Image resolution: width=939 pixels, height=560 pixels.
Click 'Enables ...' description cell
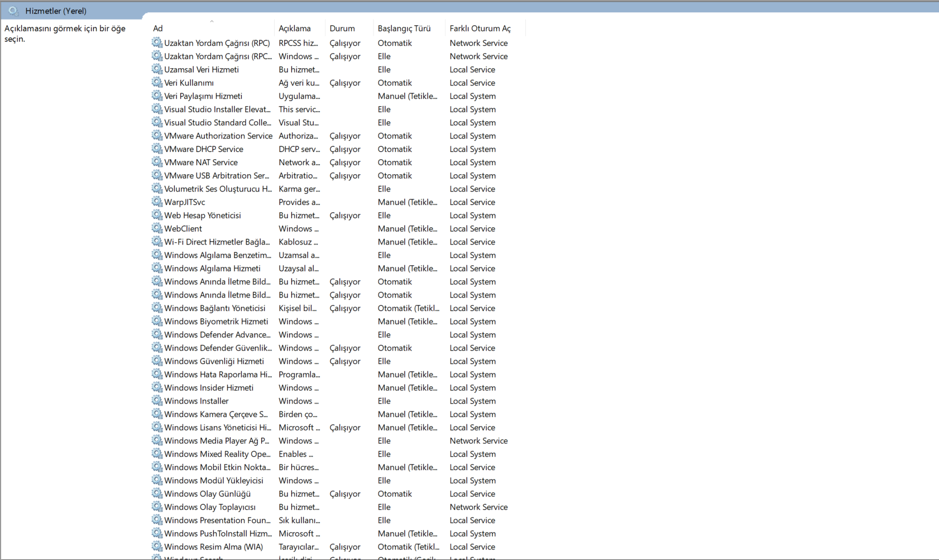tap(296, 454)
